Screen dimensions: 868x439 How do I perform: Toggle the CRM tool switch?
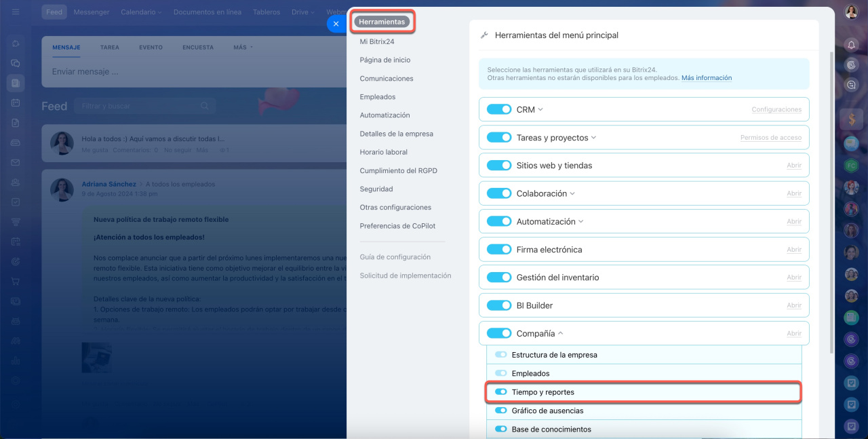[499, 109]
